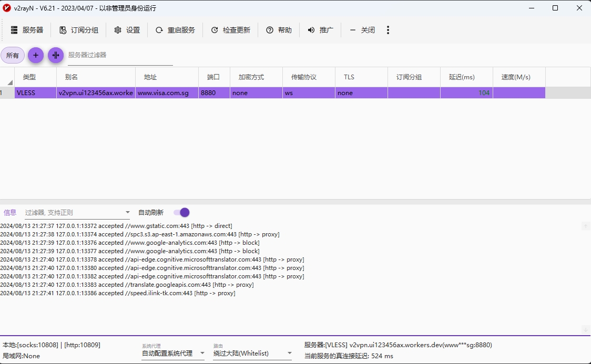This screenshot has width=591, height=364.
Task: Click the purple auto column width button
Action: [x=56, y=55]
